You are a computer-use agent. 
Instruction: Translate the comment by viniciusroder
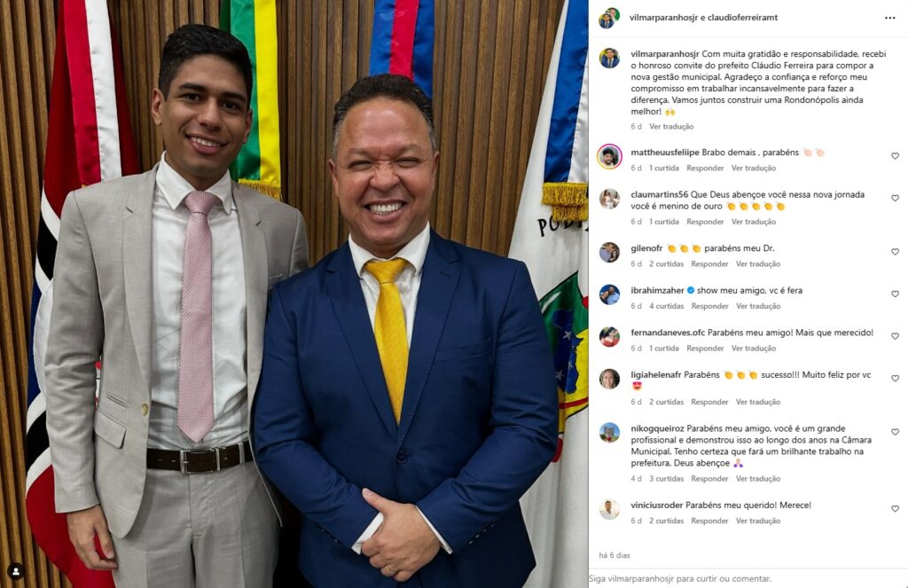tap(758, 521)
